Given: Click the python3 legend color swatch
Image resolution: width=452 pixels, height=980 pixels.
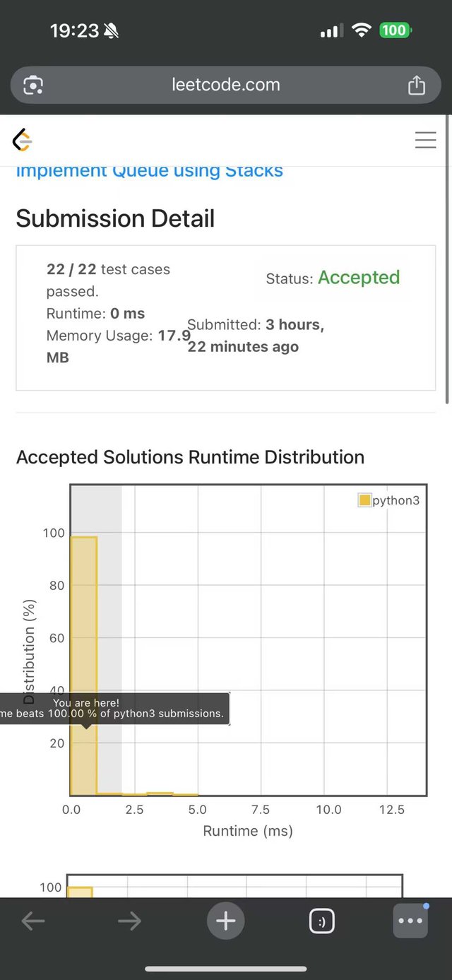Looking at the screenshot, I should (364, 500).
